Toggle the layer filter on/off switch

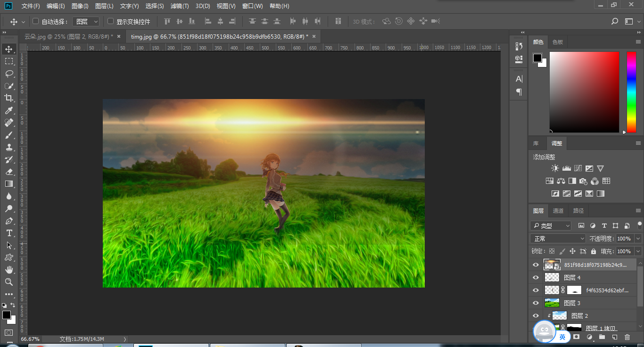click(x=639, y=225)
